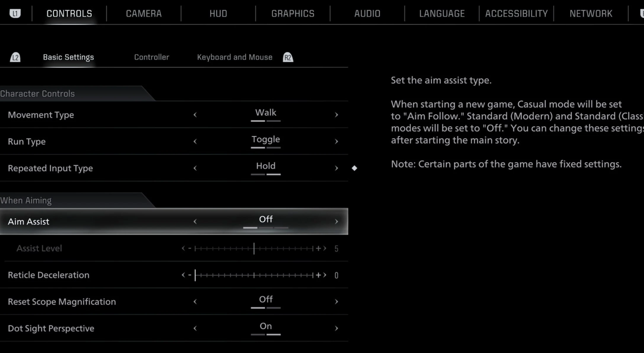Click the Reticle Deceleration slider track
Image resolution: width=644 pixels, height=353 pixels.
pyautogui.click(x=254, y=275)
